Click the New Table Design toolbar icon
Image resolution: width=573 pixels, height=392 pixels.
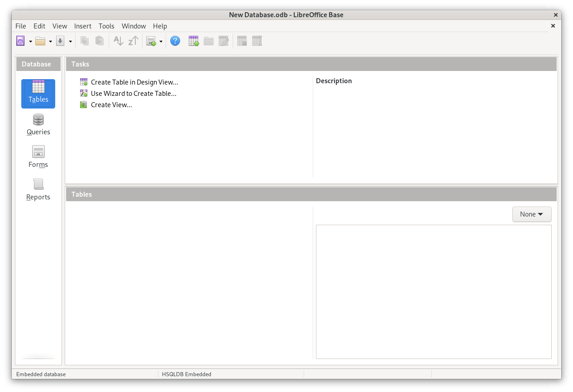(194, 41)
